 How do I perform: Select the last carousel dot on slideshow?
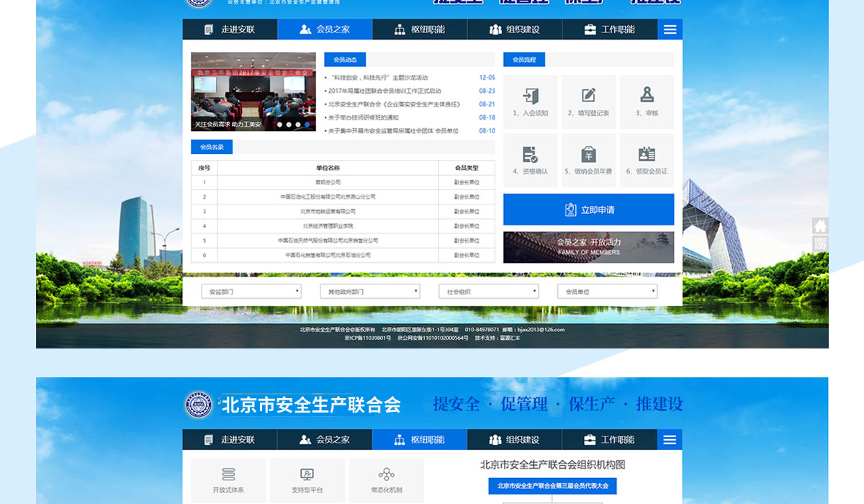click(x=307, y=125)
